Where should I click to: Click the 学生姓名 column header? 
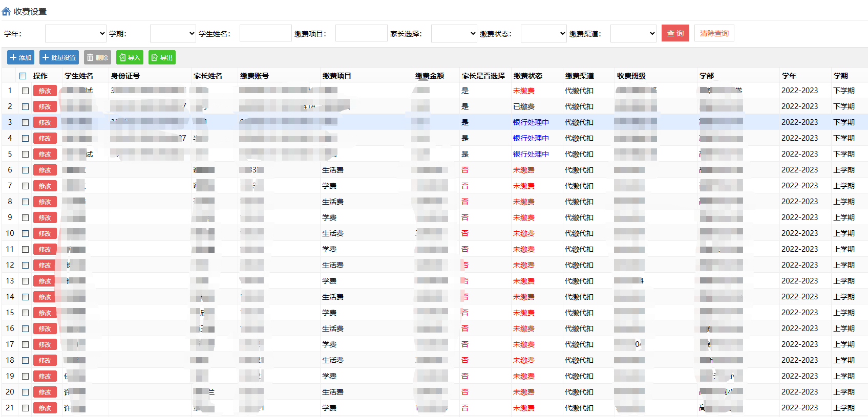(x=79, y=76)
